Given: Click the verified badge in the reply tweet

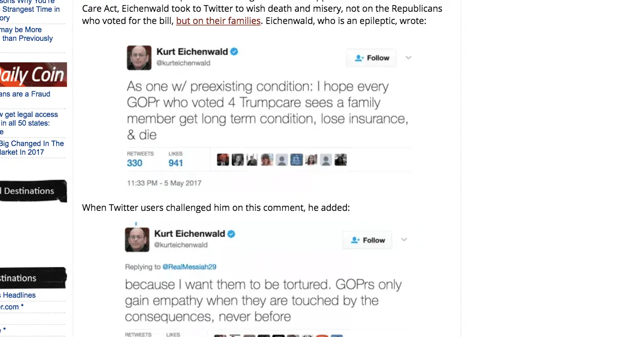Looking at the screenshot, I should (x=231, y=234).
